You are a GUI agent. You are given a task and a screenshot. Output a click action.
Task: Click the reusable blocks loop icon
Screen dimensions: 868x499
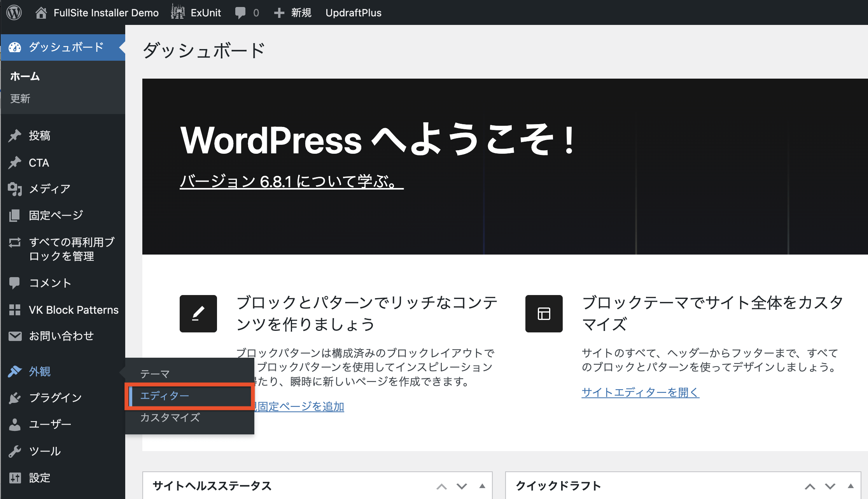(15, 242)
